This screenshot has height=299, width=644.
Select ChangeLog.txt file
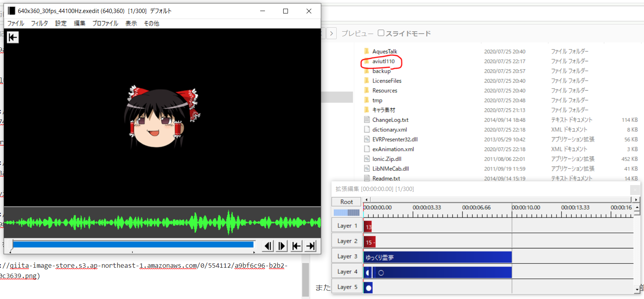point(390,120)
